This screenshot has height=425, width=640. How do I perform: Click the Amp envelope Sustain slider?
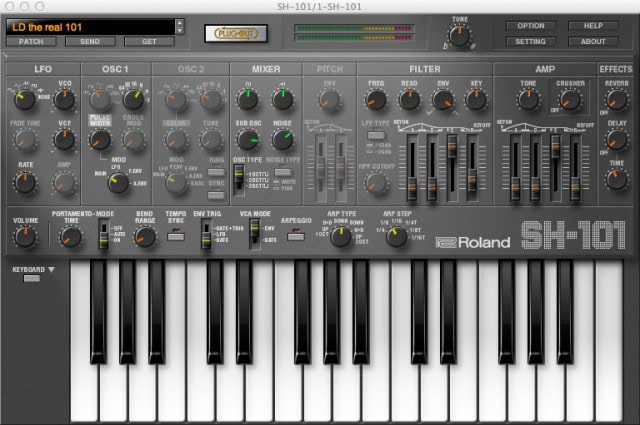tap(555, 167)
